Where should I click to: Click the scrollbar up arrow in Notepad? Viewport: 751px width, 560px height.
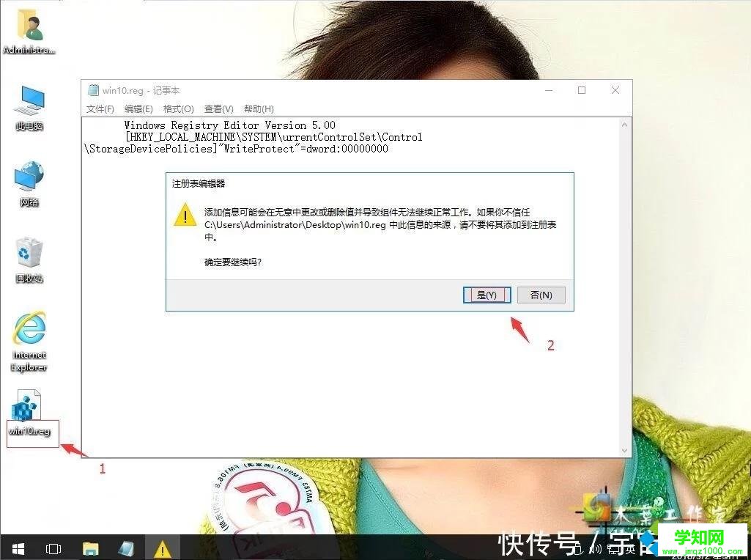tap(625, 124)
